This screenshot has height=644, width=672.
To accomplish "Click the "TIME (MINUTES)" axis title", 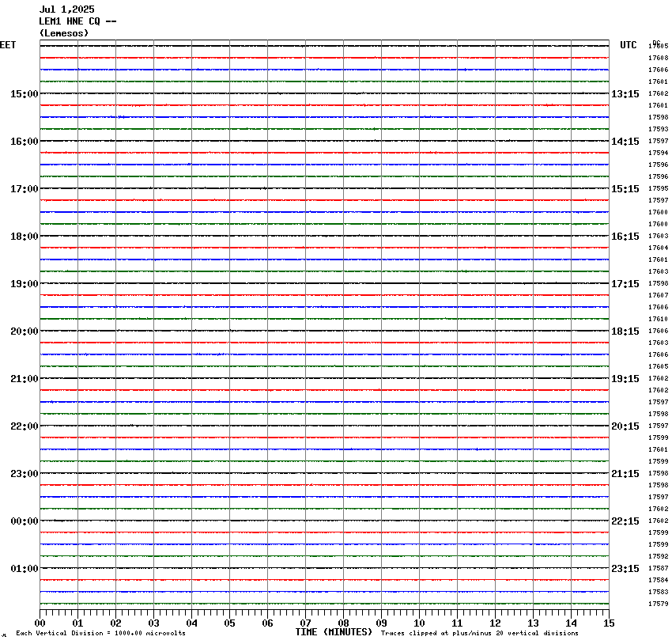I will (x=334, y=632).
